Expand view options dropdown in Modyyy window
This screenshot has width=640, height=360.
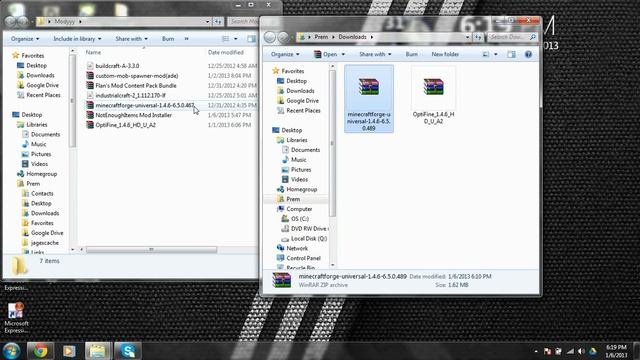(236, 39)
